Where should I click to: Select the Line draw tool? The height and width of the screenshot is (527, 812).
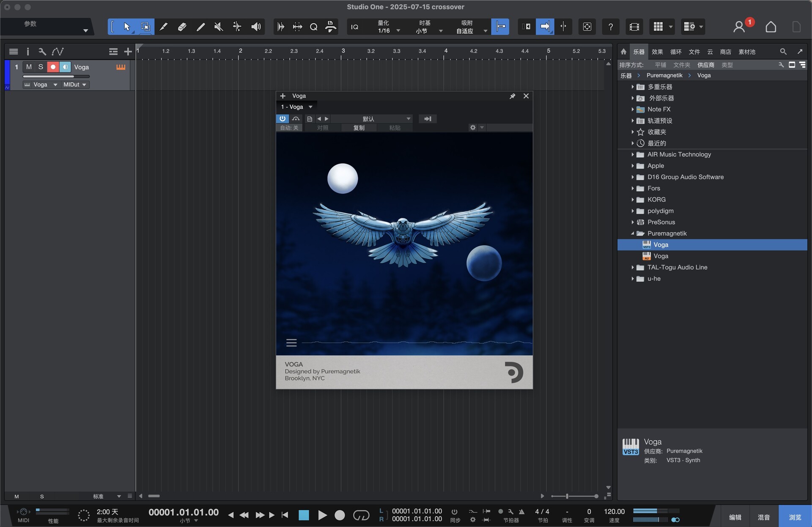pos(200,27)
